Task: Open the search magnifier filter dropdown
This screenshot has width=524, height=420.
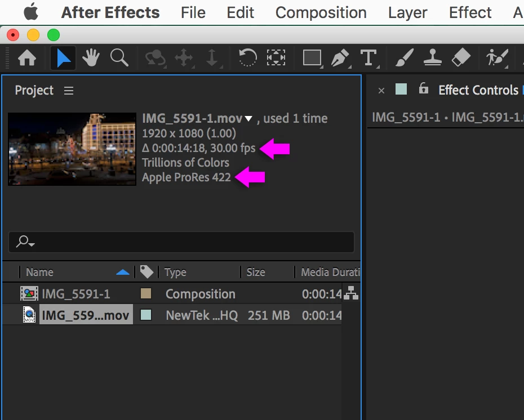Action: point(25,242)
